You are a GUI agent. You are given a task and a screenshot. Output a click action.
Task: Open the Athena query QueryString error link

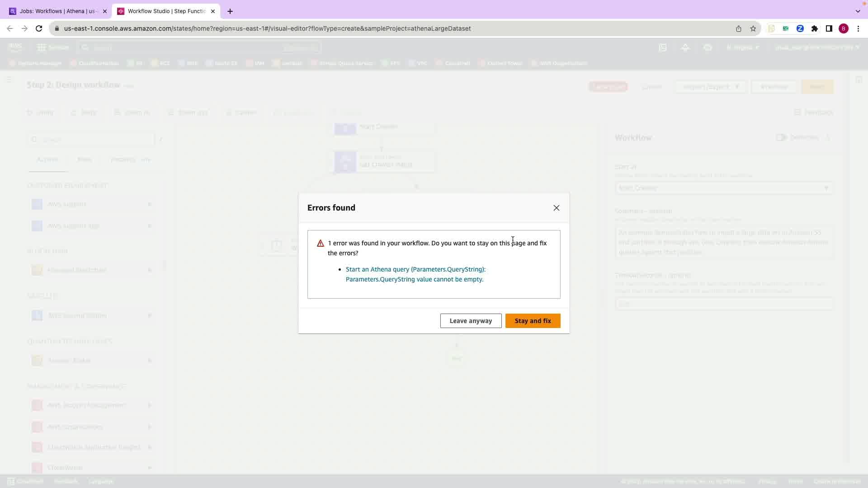[x=415, y=274]
